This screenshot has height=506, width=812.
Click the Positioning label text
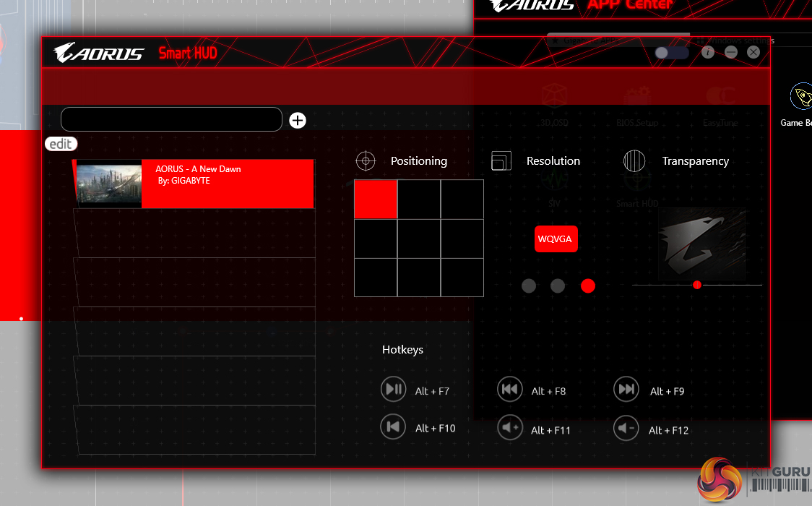(x=419, y=161)
